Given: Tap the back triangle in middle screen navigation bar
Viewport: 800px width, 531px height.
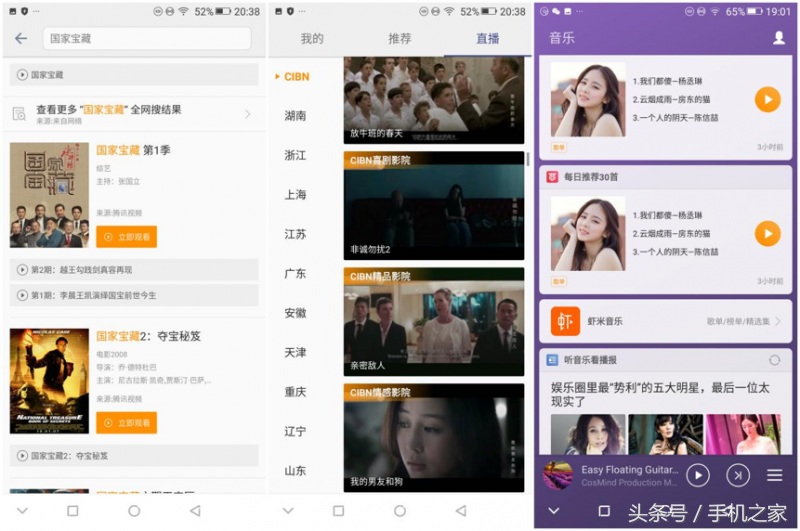Looking at the screenshot, I should (x=461, y=511).
